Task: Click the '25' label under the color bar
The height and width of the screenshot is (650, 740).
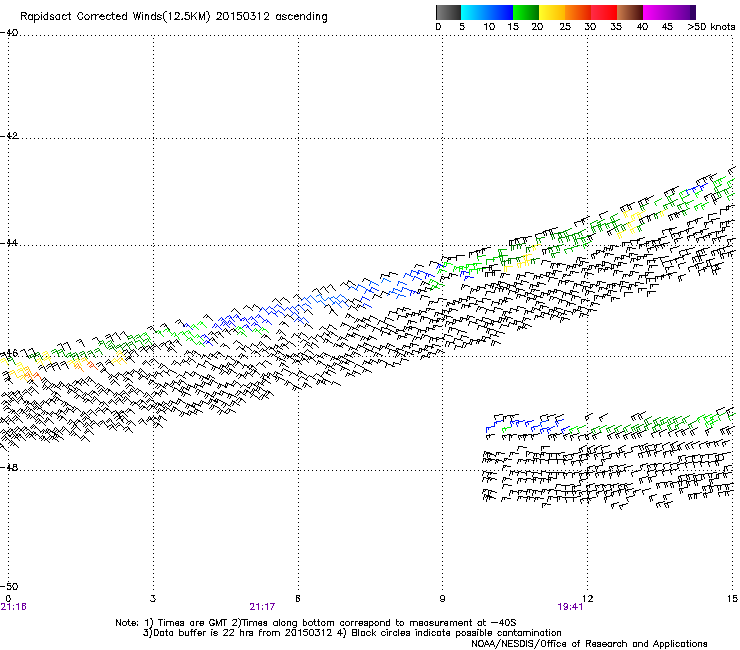Action: point(565,27)
